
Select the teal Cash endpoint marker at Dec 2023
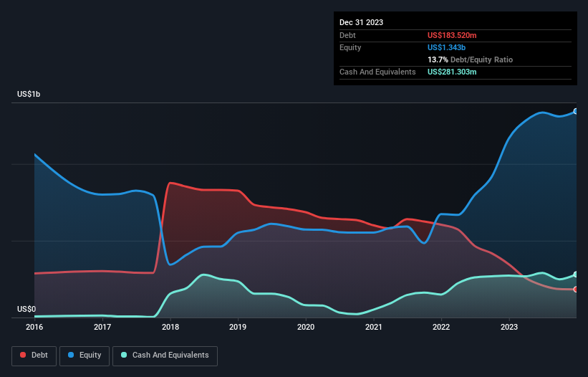[576, 275]
